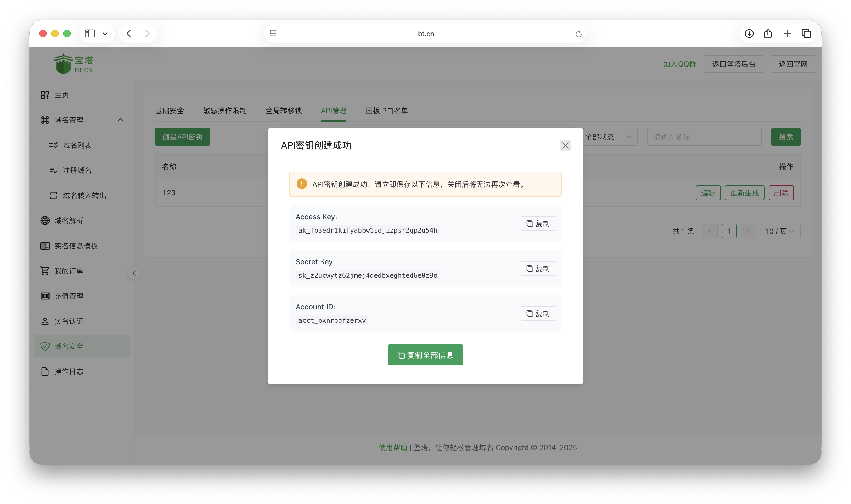The width and height of the screenshot is (851, 504).
Task: Open the recharge management icon
Action: [x=45, y=296]
